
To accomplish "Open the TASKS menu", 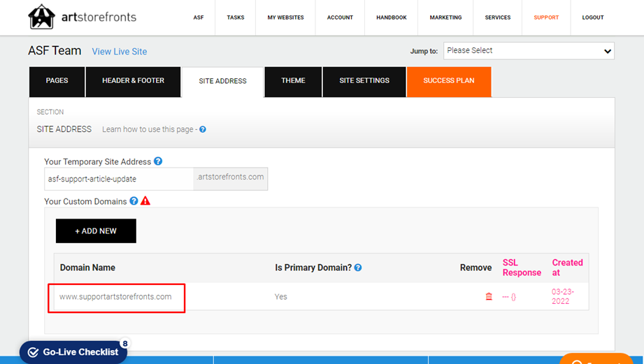I will 236,17.
